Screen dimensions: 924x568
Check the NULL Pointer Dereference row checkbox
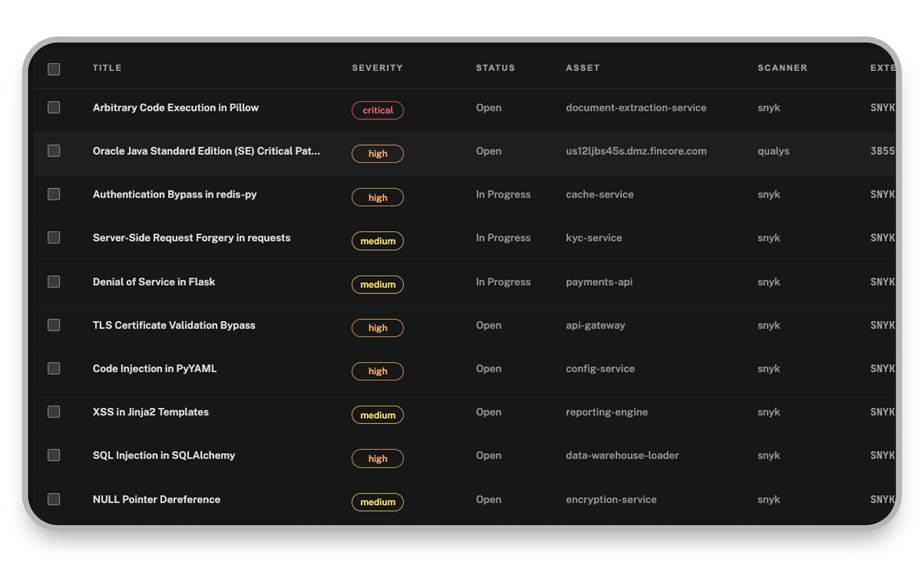[54, 499]
